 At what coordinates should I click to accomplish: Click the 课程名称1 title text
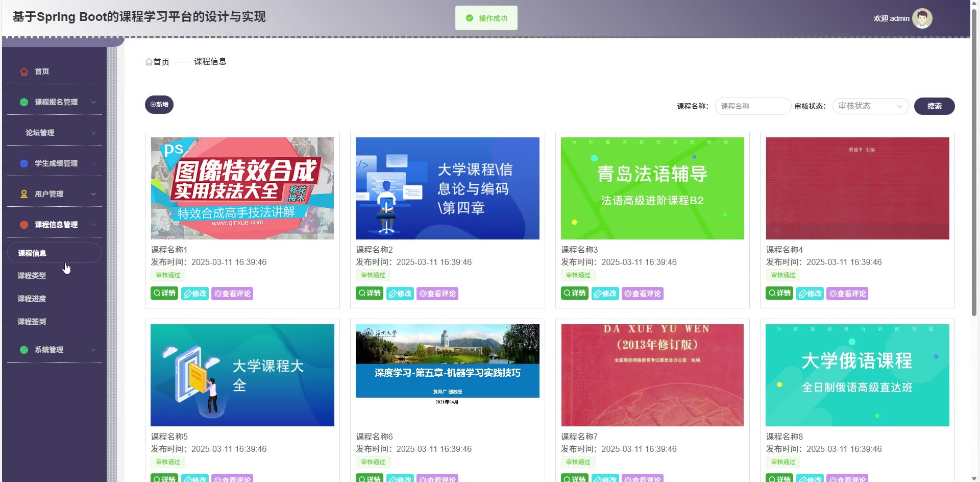tap(169, 250)
